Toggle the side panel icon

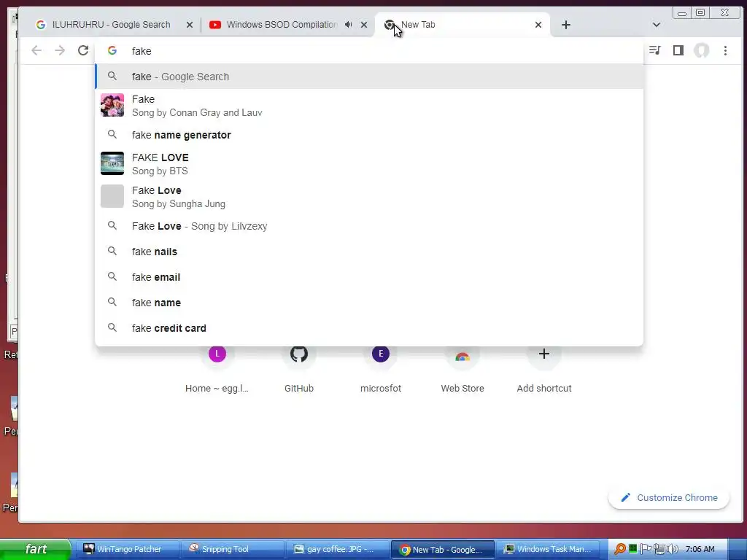678,50
